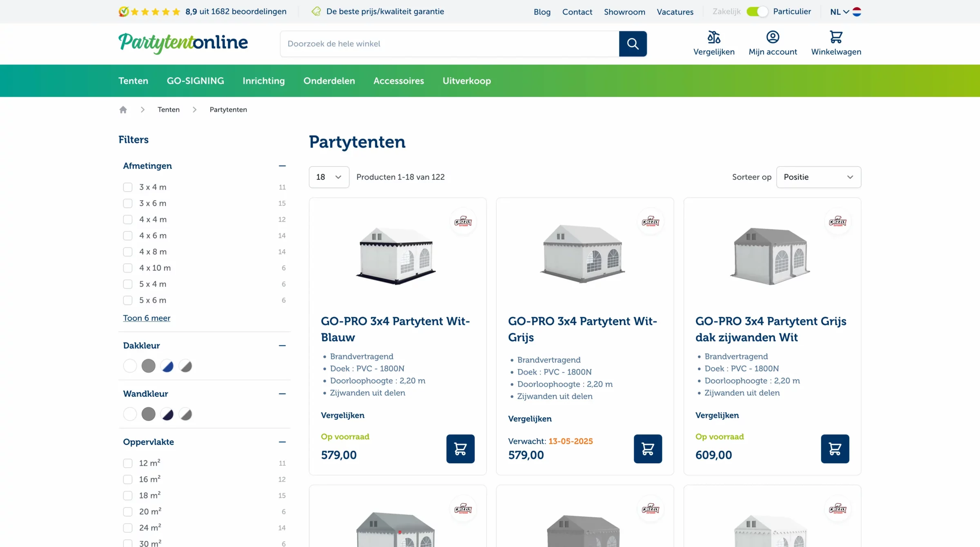980x547 pixels.
Task: Open the Vacatures link
Action: tap(675, 12)
